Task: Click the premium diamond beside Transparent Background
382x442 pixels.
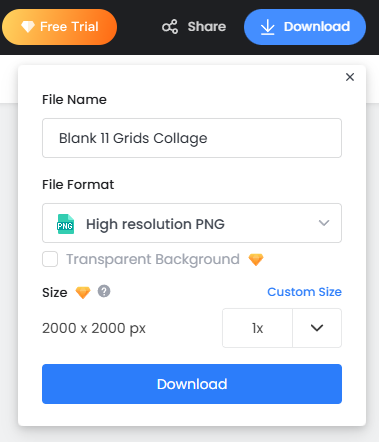Action: [256, 259]
